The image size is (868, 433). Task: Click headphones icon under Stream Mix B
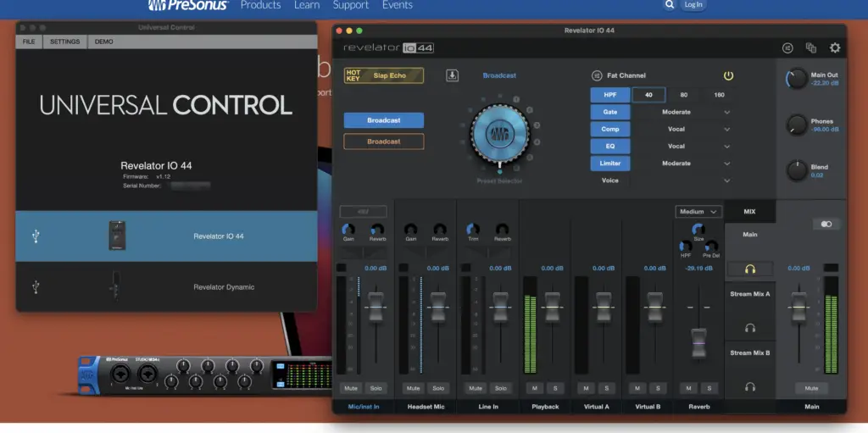pyautogui.click(x=750, y=386)
